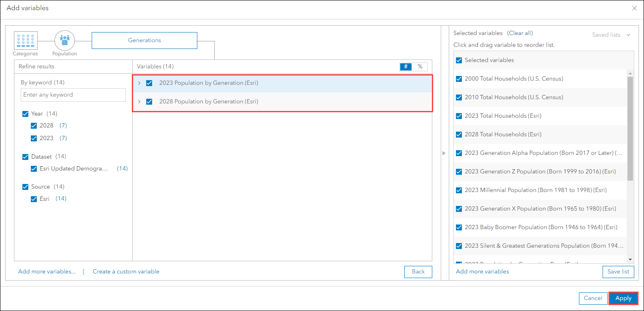Switch variables to percent (%) format
Image resolution: width=644 pixels, height=311 pixels.
(x=420, y=67)
